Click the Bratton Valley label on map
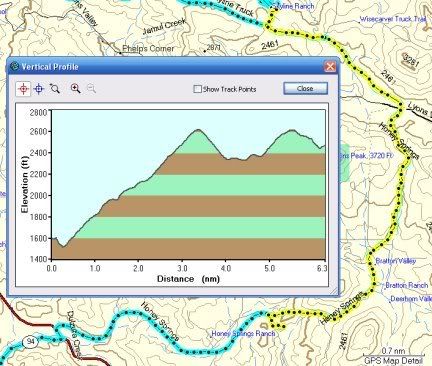The height and width of the screenshot is (366, 432). pyautogui.click(x=396, y=261)
